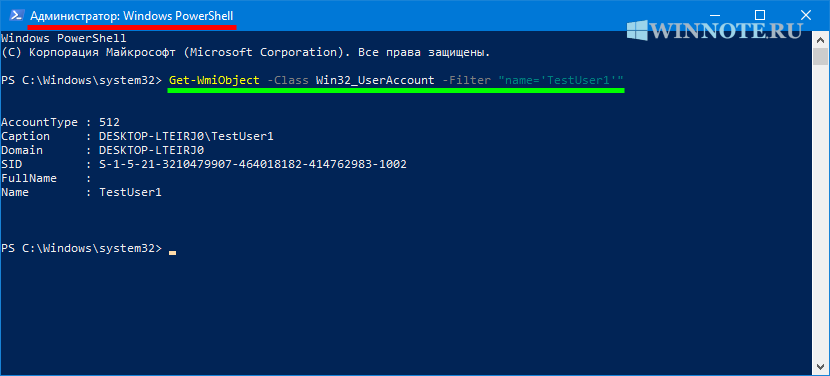Click the Microsoft Corporation copyright line
The height and width of the screenshot is (376, 830).
[x=246, y=52]
